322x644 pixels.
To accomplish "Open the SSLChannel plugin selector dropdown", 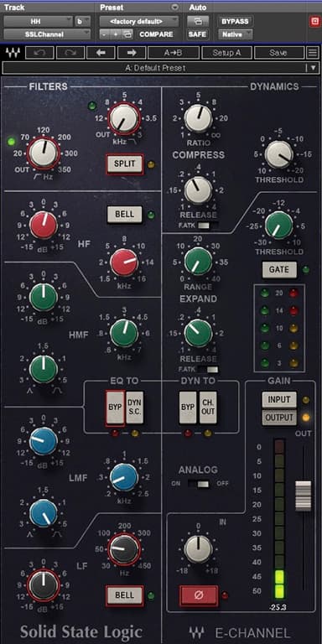I will point(47,34).
